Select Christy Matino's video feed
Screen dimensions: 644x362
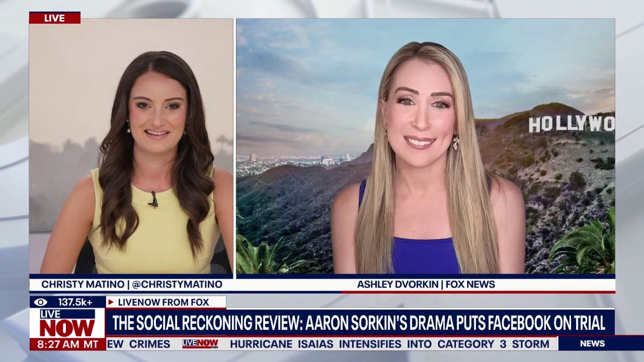click(x=131, y=146)
